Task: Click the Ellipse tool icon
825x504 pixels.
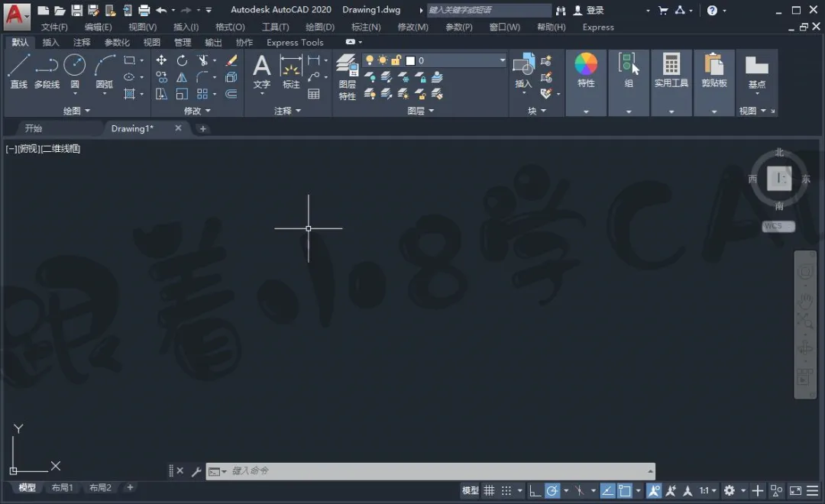Action: pyautogui.click(x=129, y=77)
